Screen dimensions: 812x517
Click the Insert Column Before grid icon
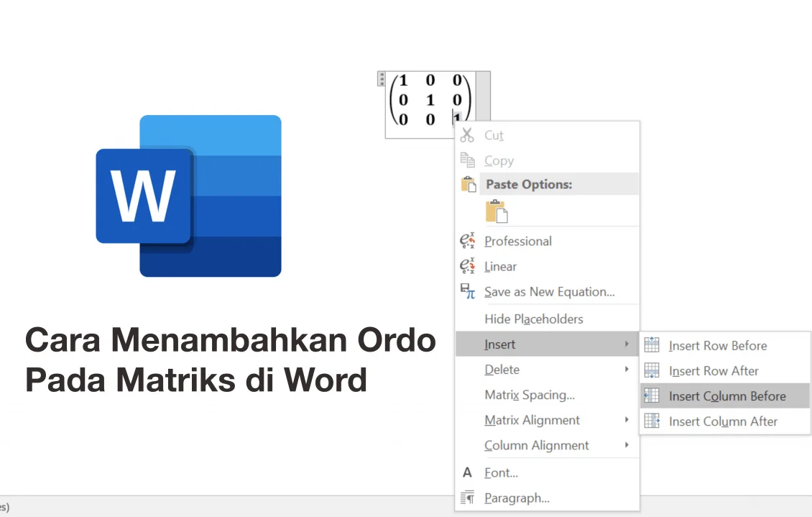pyautogui.click(x=652, y=395)
